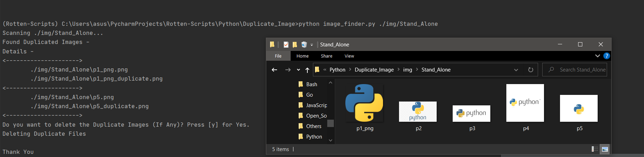
Task: Go up one folder level
Action: [x=307, y=70]
